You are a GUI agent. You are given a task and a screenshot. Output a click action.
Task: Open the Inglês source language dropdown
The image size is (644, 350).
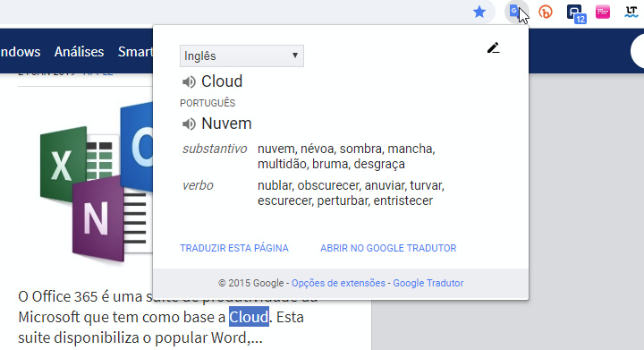pyautogui.click(x=241, y=55)
